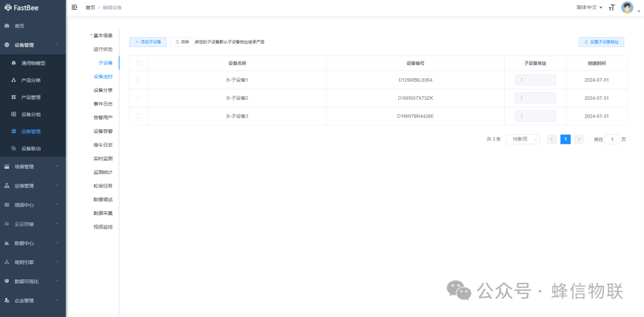Click the 首页 breadcrumb link
Screen dimensions: 644x317
point(91,7)
